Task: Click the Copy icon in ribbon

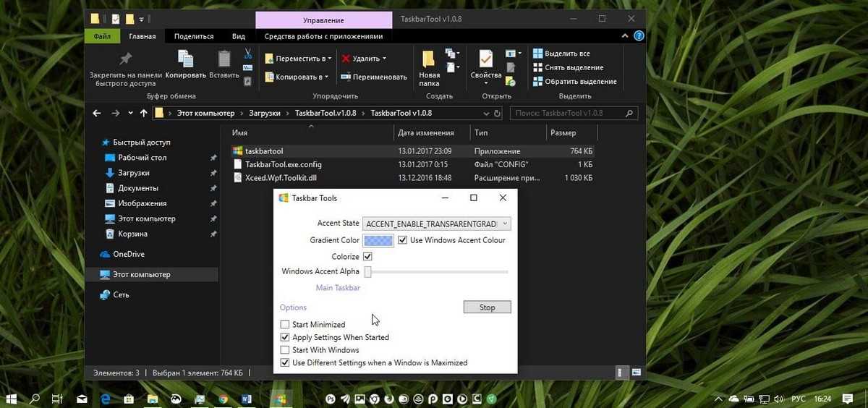Action: click(x=185, y=59)
